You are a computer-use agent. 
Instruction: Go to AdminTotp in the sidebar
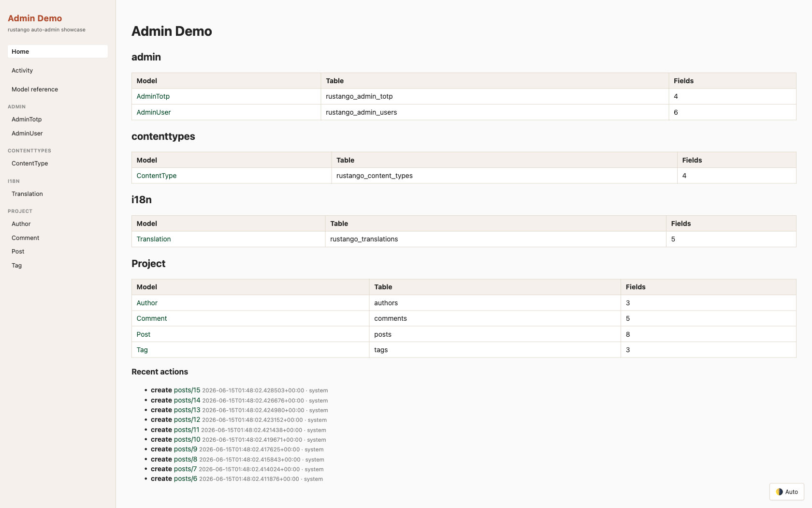58,119
